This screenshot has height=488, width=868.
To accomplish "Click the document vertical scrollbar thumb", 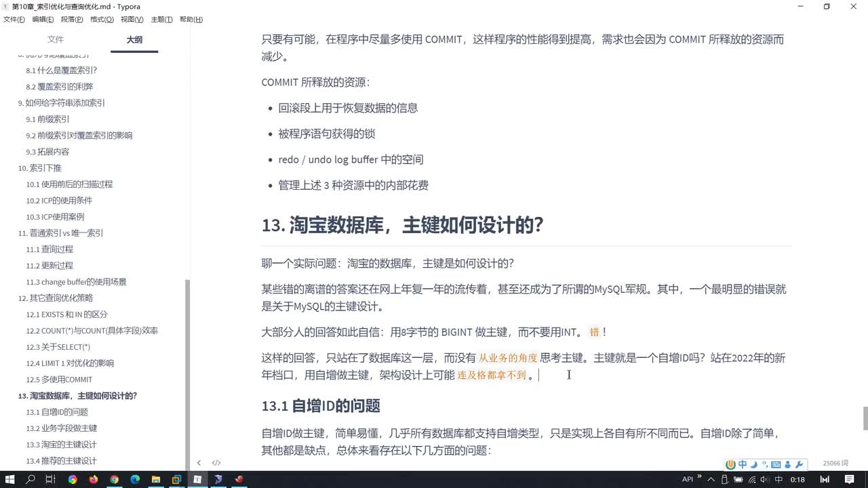I will click(865, 418).
